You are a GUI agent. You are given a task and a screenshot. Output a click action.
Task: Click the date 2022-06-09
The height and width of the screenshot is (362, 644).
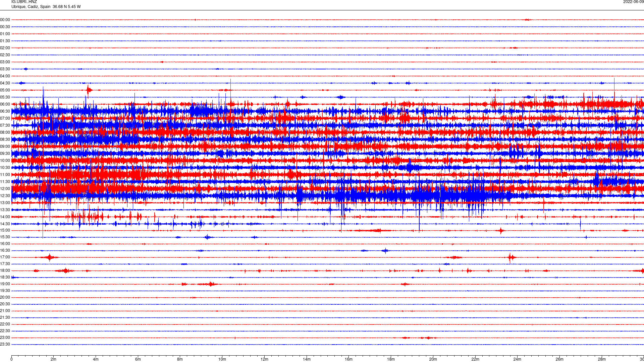(x=634, y=2)
